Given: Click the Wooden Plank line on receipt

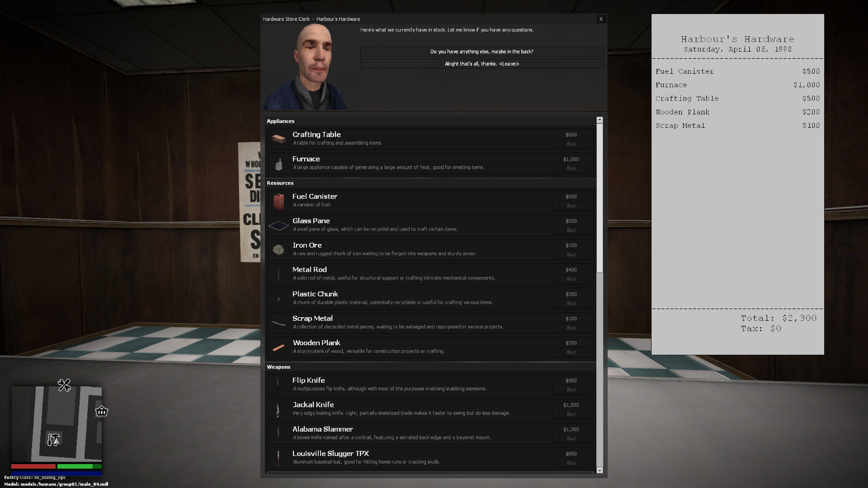Looking at the screenshot, I should (738, 112).
